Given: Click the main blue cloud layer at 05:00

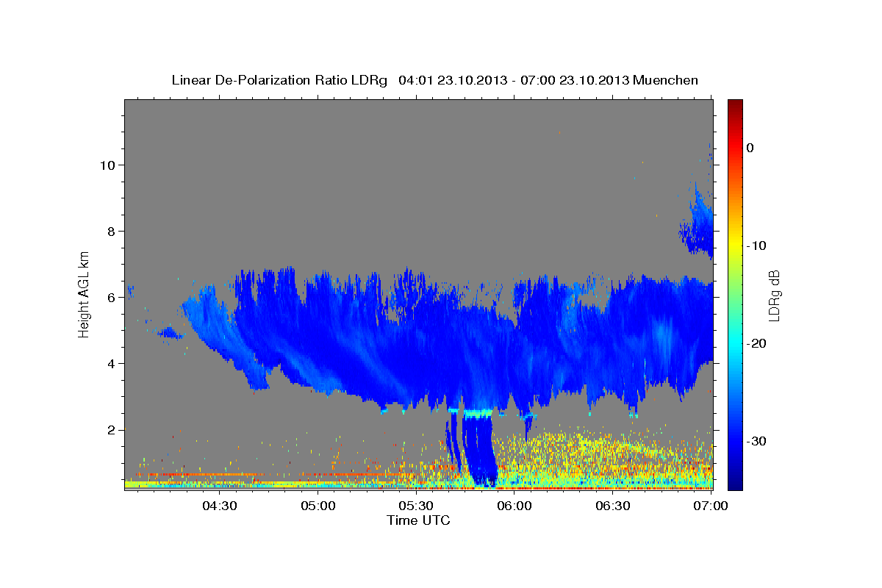Looking at the screenshot, I should click(318, 331).
